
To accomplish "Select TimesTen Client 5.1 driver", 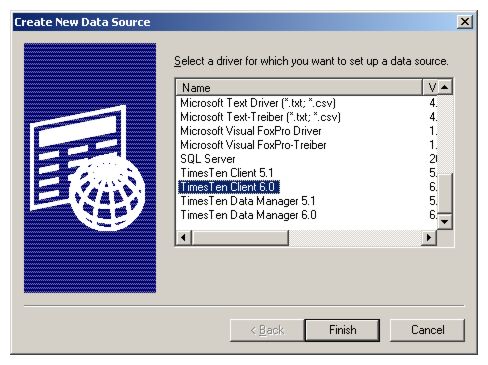I will click(227, 173).
